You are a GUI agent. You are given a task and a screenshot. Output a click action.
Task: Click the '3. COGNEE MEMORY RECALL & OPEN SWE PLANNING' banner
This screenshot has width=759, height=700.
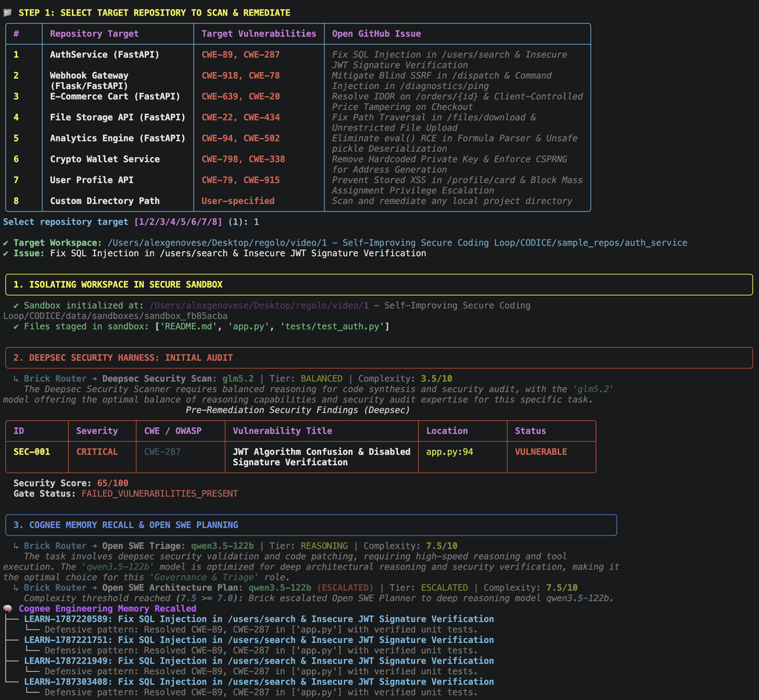click(311, 525)
